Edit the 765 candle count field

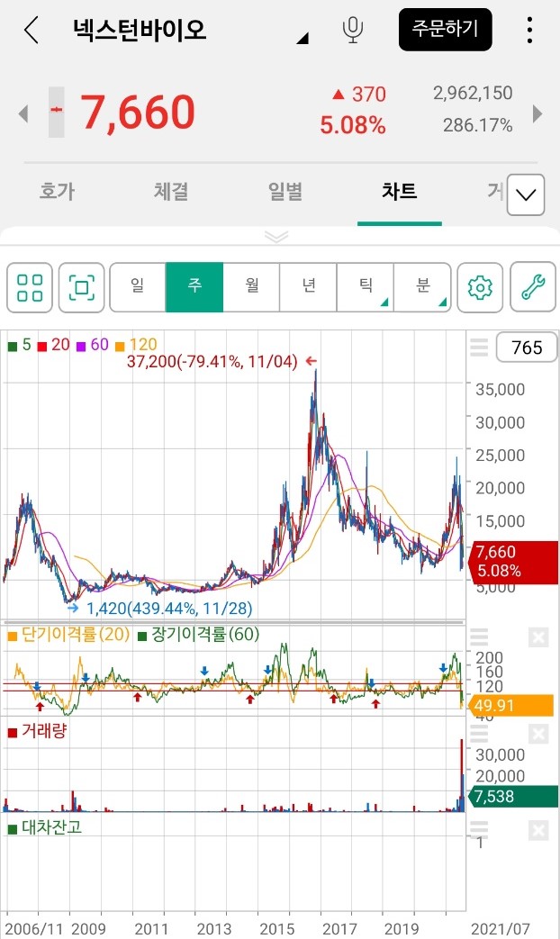coord(527,348)
